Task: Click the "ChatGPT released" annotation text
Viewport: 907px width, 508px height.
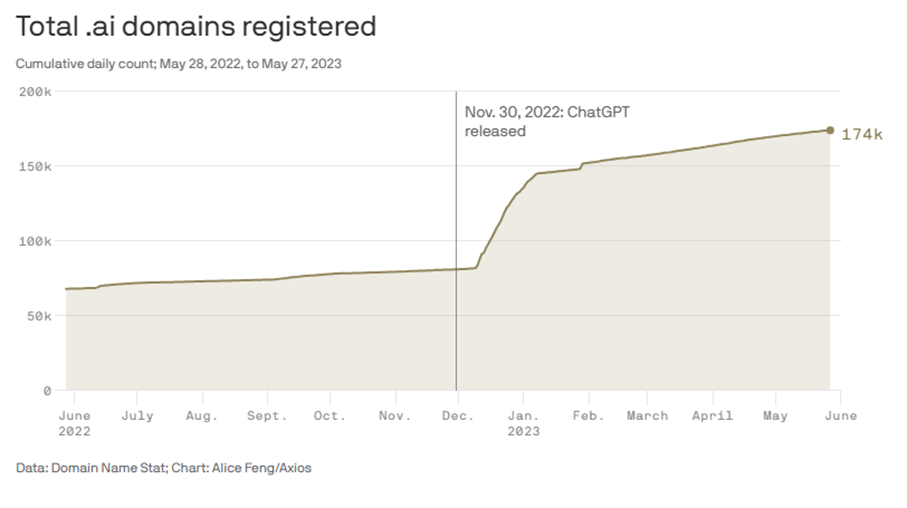Action: [547, 121]
